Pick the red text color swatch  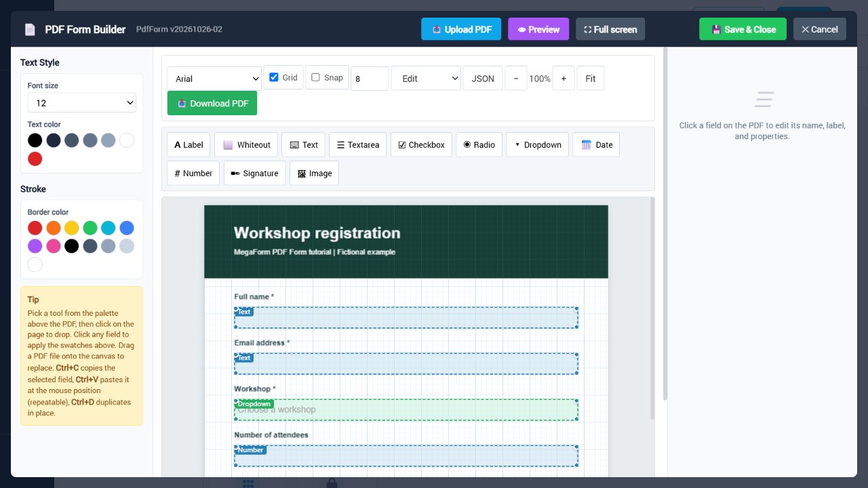[35, 159]
